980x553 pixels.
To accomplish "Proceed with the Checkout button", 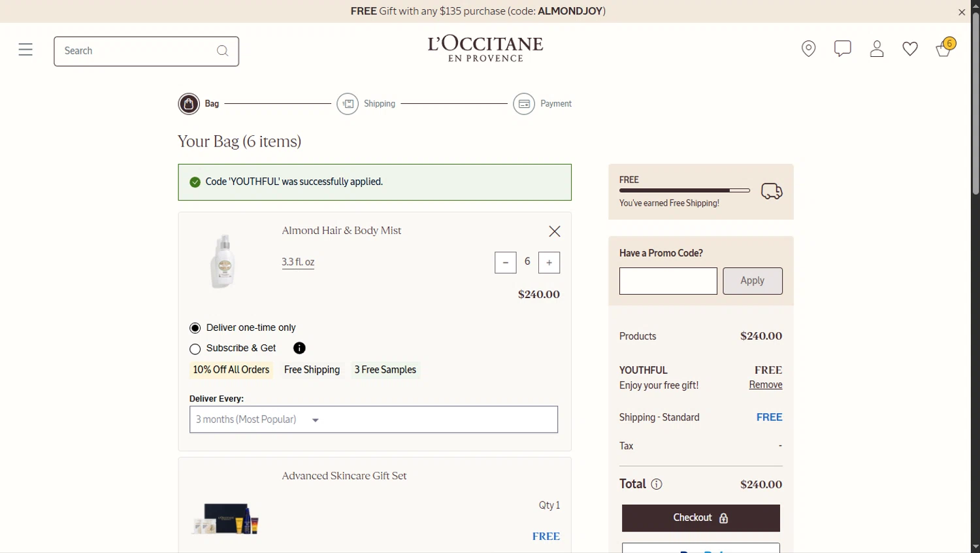I will click(x=701, y=518).
